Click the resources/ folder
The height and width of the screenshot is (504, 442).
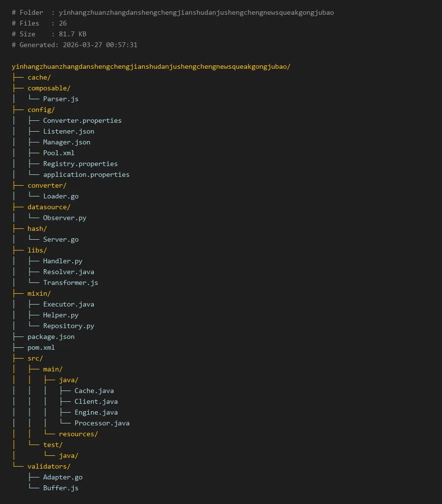tap(78, 434)
